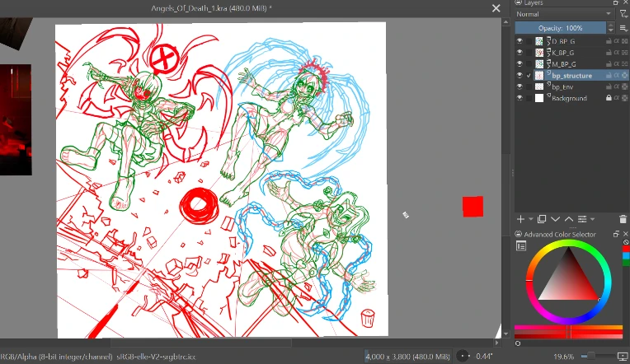Duplicate the selected layer with the duplicate icon
This screenshot has height=364, width=630.
pos(542,219)
